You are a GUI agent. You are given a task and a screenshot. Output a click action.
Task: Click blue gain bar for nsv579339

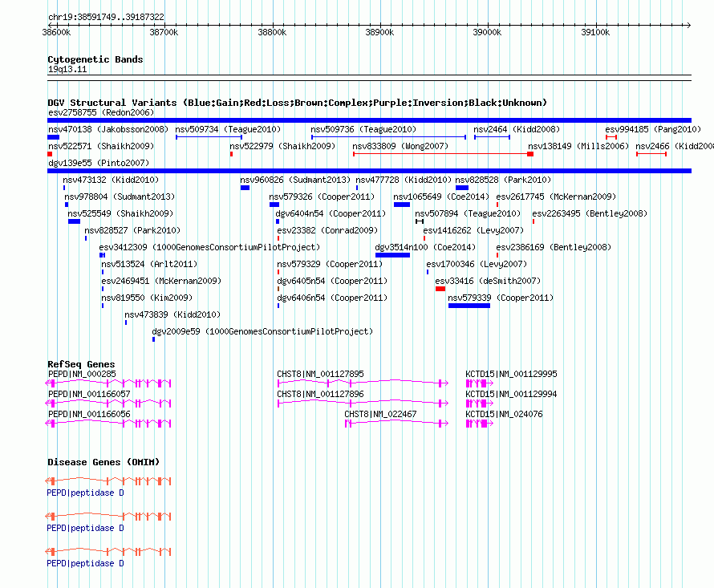click(x=469, y=306)
